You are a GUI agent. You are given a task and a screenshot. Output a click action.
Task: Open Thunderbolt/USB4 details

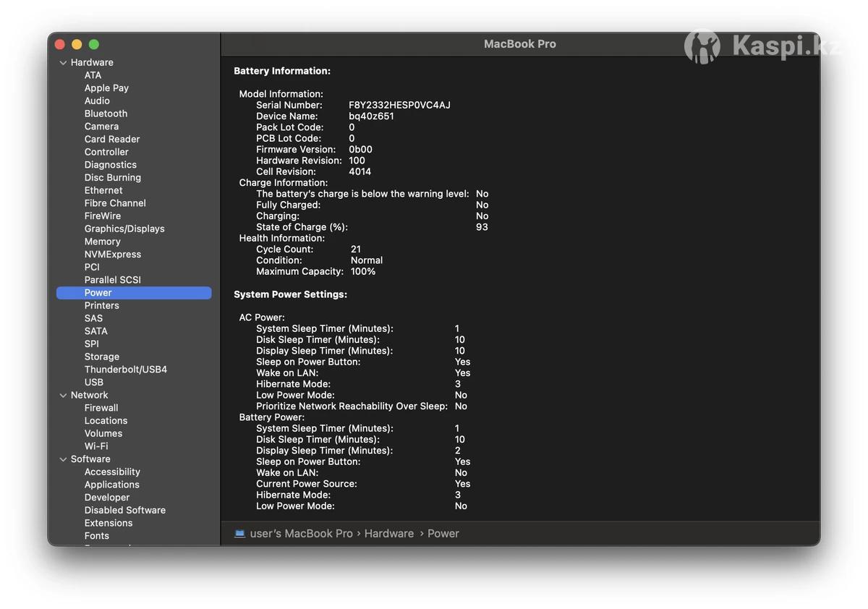pos(125,370)
